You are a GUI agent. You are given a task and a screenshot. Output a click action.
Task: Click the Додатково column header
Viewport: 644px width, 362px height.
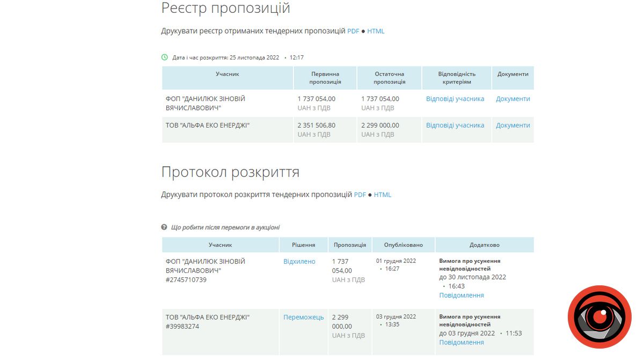point(484,245)
